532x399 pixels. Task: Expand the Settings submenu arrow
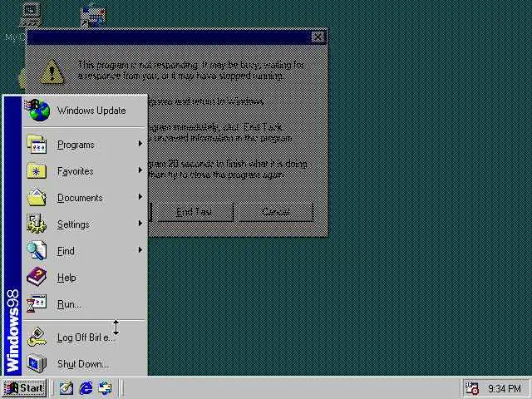point(140,224)
